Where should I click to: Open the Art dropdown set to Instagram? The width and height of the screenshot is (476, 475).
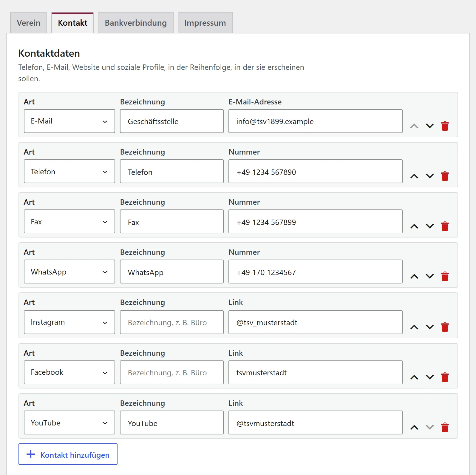coord(69,322)
